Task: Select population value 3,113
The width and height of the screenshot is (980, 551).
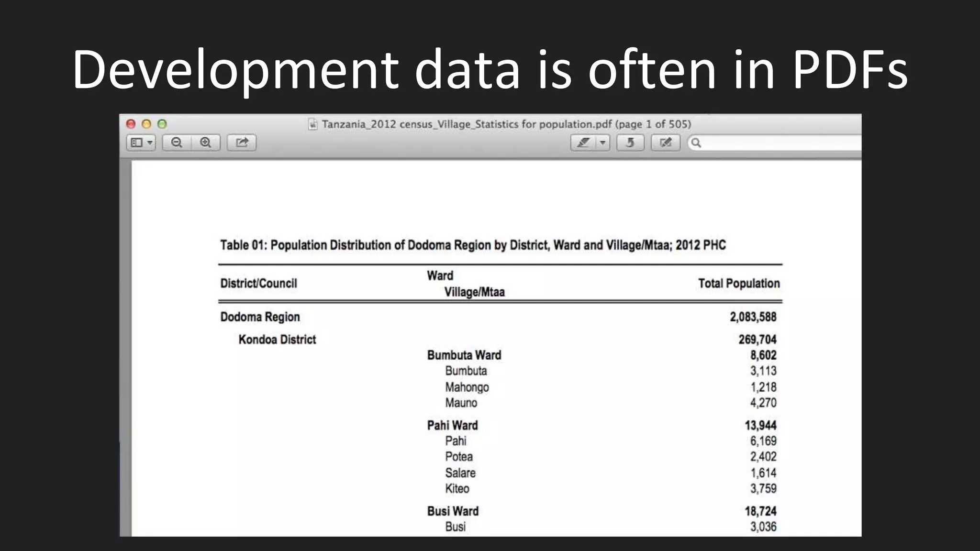Action: click(763, 371)
